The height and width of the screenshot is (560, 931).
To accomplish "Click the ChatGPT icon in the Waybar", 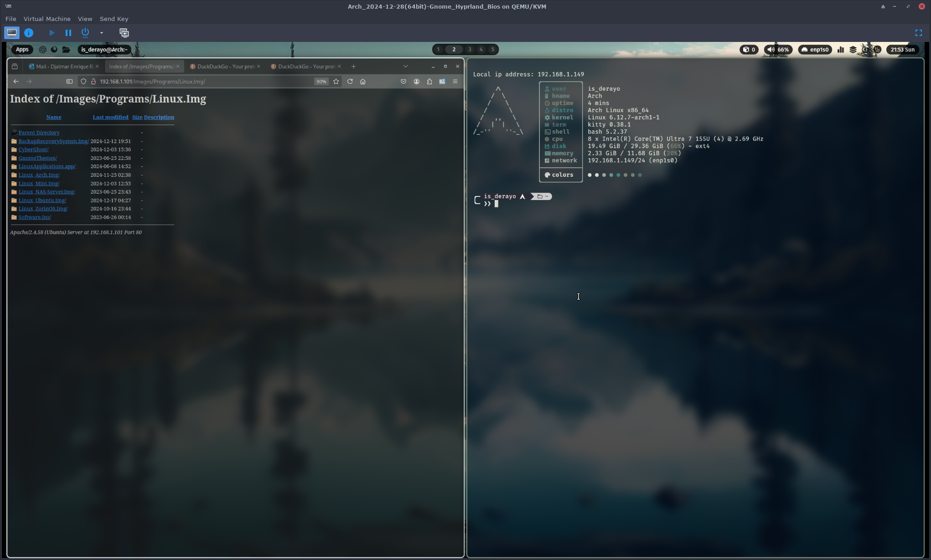I will point(42,50).
